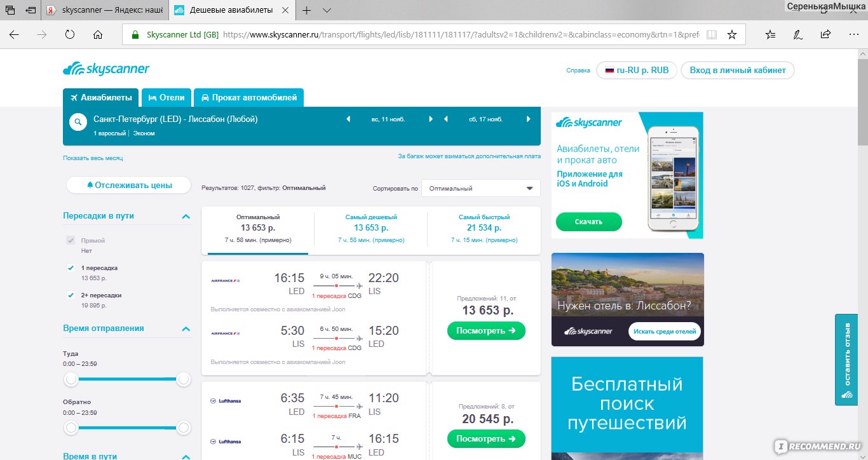Switch to the Отели tab
868x460 pixels.
pyautogui.click(x=166, y=98)
